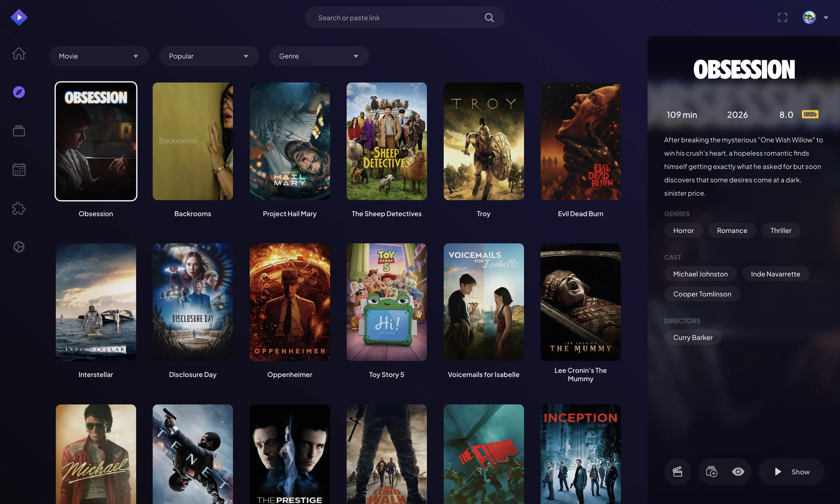Image resolution: width=840 pixels, height=504 pixels.
Task: Click the "2026" release year text
Action: tap(737, 115)
